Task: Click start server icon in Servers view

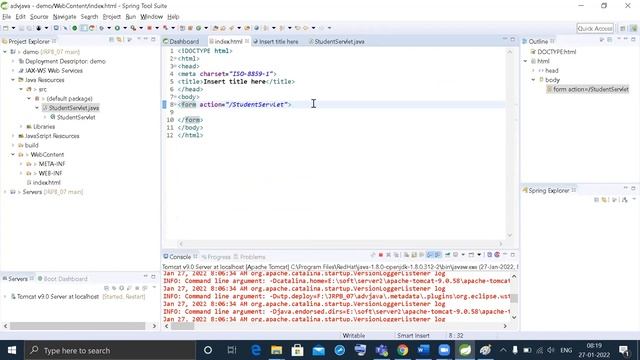Action: pyautogui.click(x=122, y=288)
